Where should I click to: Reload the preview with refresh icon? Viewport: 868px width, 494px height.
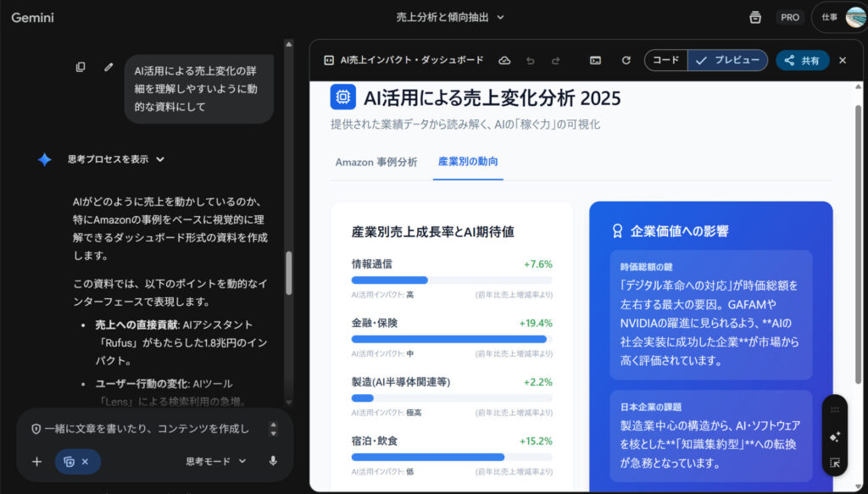tap(626, 60)
